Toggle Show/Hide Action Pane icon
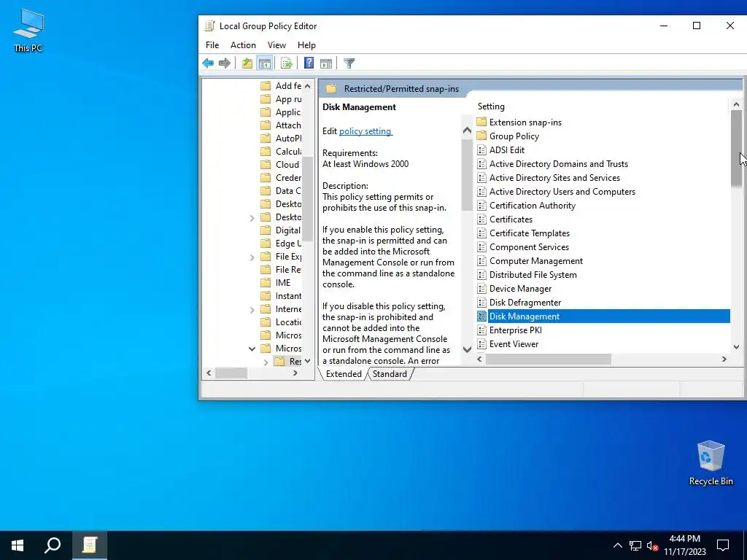The height and width of the screenshot is (560, 747). point(326,63)
